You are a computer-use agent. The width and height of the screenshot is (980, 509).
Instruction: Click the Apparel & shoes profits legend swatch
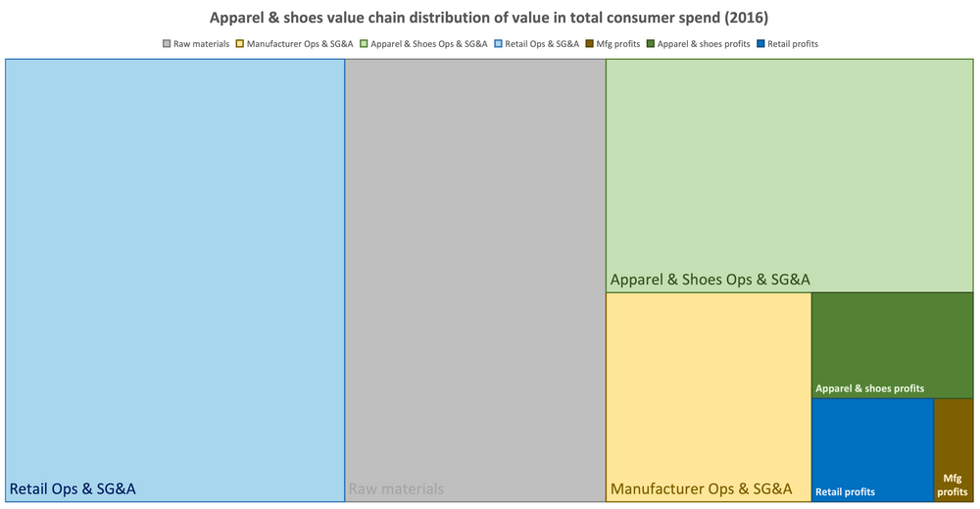(650, 44)
